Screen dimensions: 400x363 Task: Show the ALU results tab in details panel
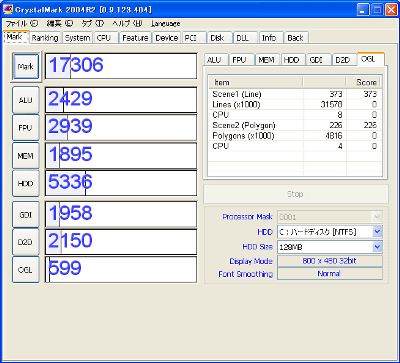coord(215,60)
